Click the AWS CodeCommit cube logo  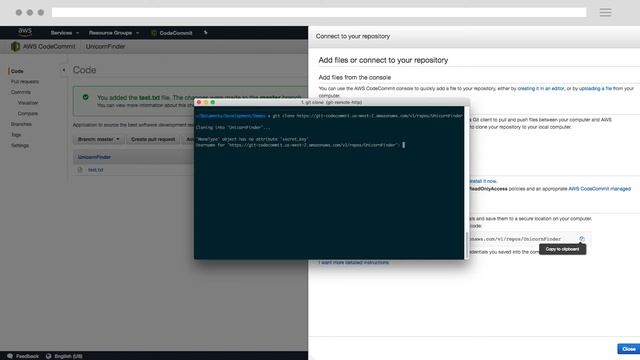pos(16,47)
